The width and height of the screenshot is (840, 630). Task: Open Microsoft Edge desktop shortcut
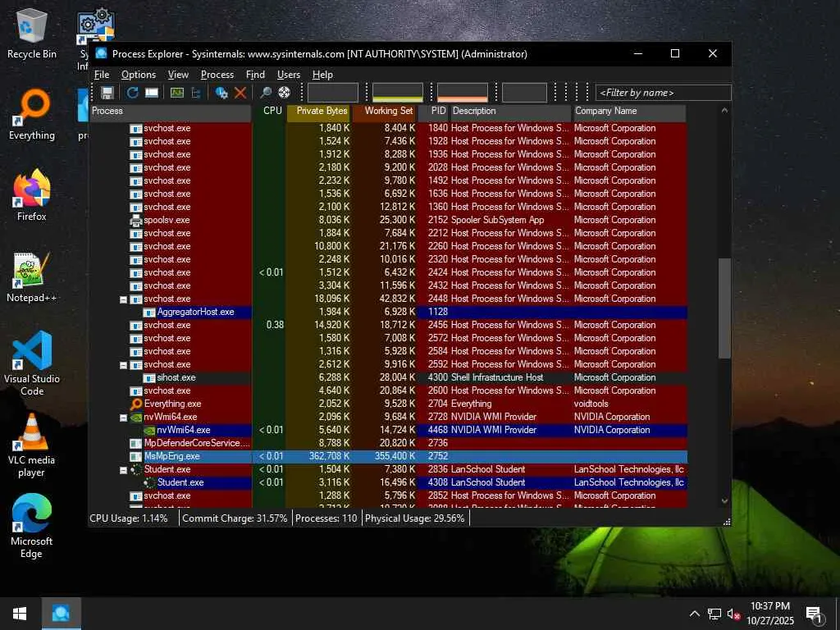[x=32, y=526]
